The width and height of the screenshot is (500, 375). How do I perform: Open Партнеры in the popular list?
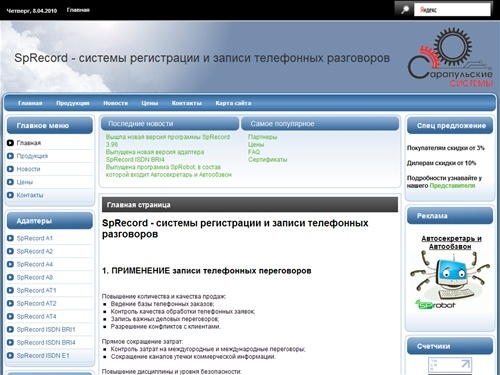pyautogui.click(x=262, y=137)
